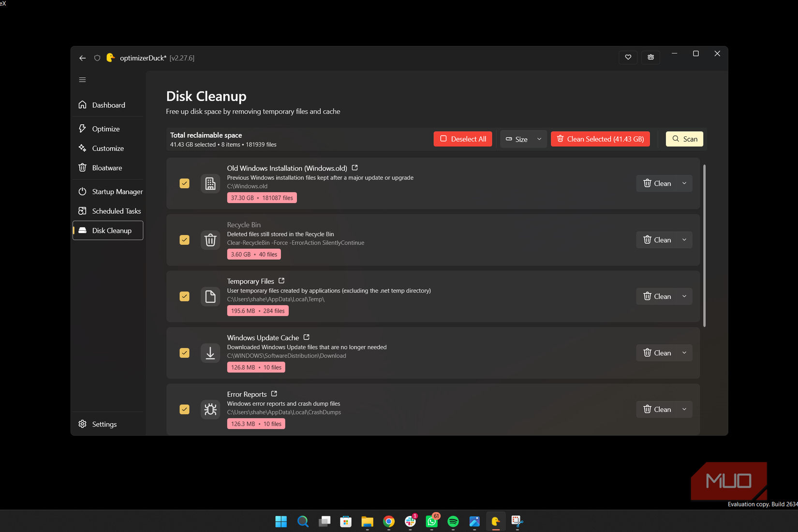Go to Dashboard in sidebar
798x532 pixels.
click(108, 105)
